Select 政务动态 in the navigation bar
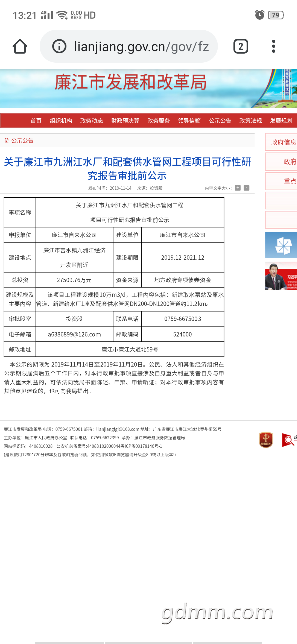Viewport: 297px width, 644px height. 91,121
